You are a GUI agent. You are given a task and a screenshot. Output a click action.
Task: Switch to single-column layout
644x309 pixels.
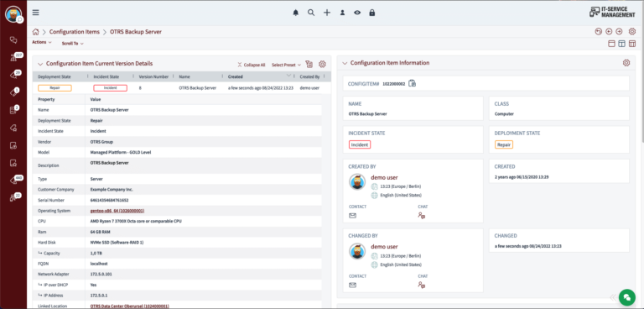(611, 44)
